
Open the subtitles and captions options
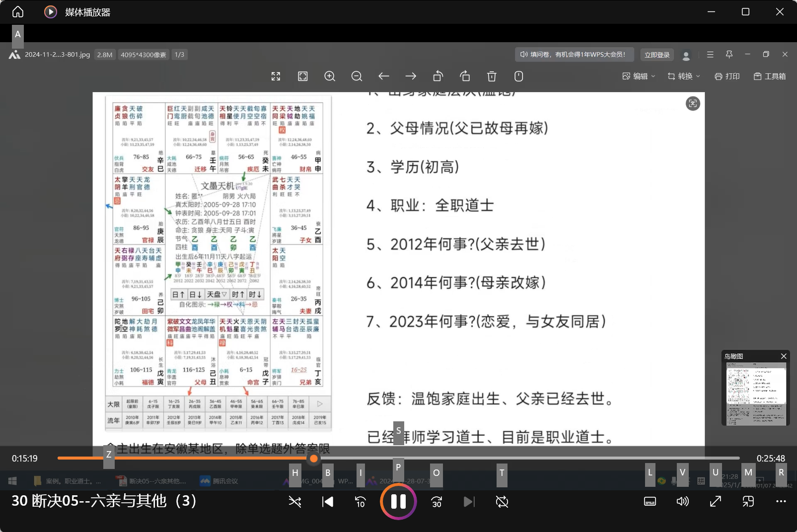[650, 502]
